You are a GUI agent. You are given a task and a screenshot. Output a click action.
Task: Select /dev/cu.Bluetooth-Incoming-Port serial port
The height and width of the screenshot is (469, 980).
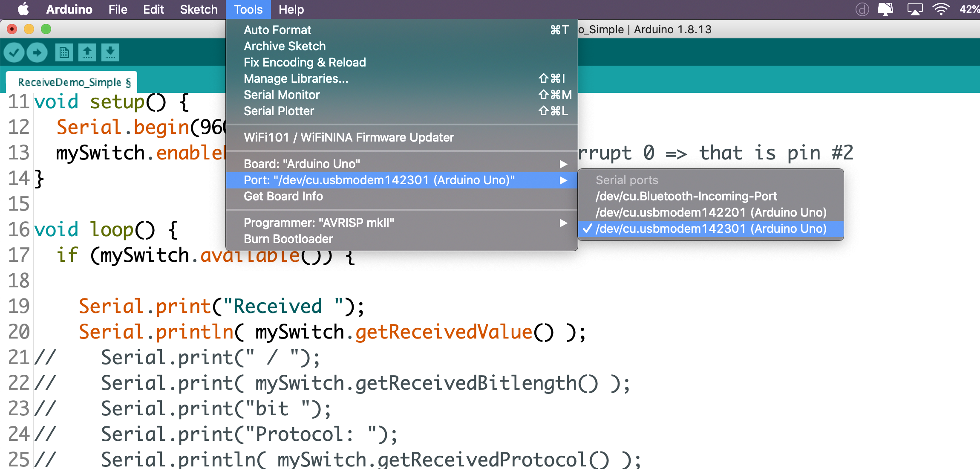click(x=686, y=197)
